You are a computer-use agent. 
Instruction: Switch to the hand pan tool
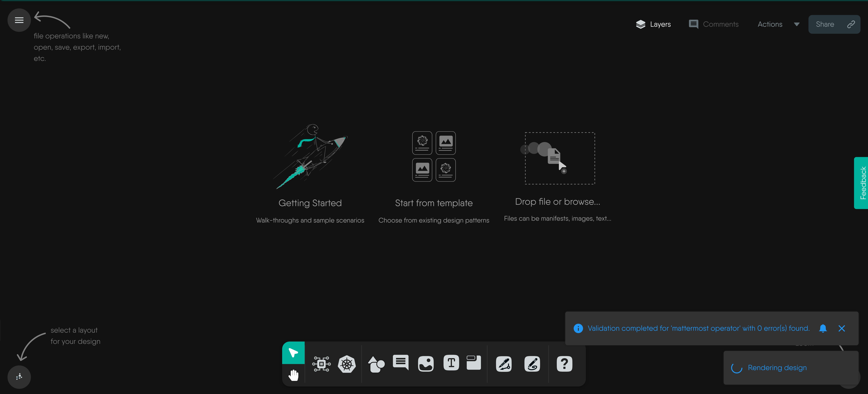point(293,375)
